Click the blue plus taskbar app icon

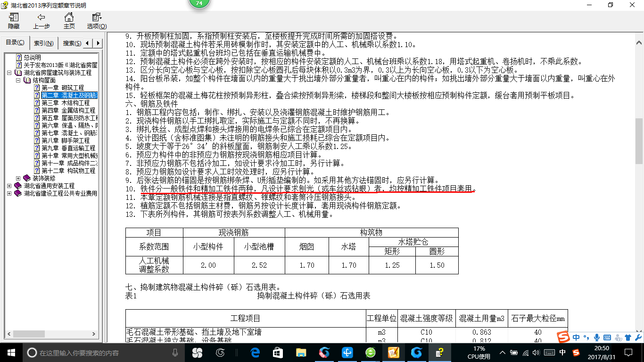tap(347, 353)
